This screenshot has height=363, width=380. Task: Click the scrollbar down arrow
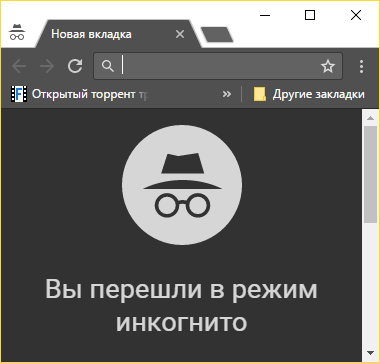370,353
